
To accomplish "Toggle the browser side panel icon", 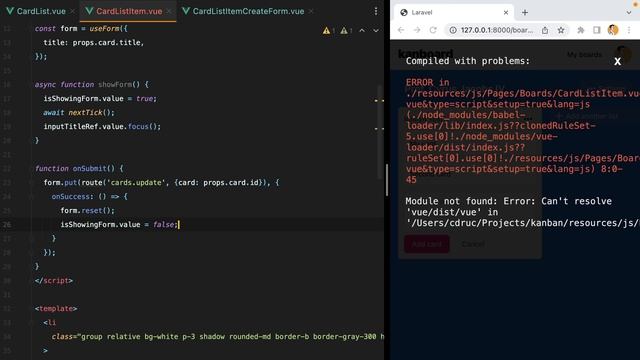I will 597,30.
